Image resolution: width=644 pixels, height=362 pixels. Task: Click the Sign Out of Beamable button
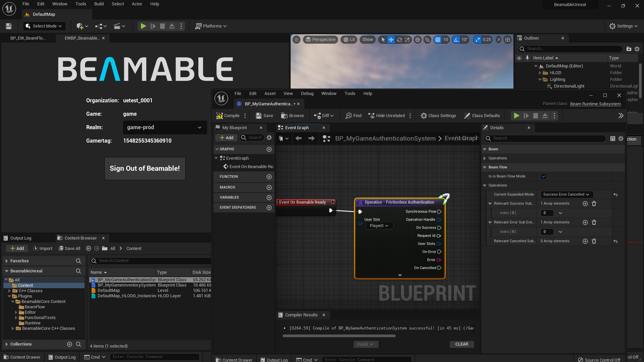click(x=145, y=168)
